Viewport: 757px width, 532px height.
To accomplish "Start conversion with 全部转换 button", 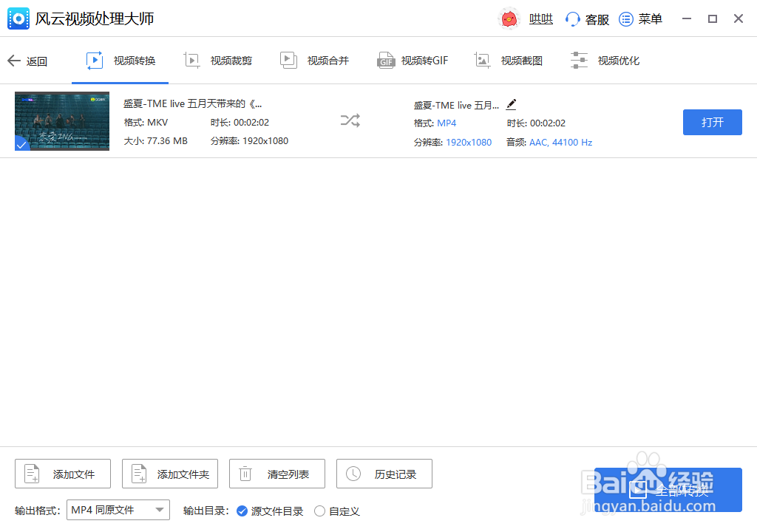I will (668, 489).
